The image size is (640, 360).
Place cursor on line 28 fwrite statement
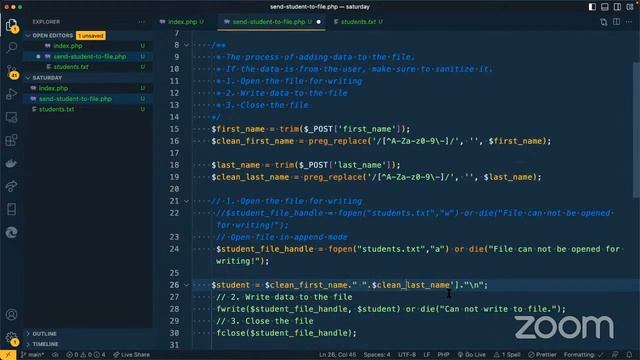(391, 309)
